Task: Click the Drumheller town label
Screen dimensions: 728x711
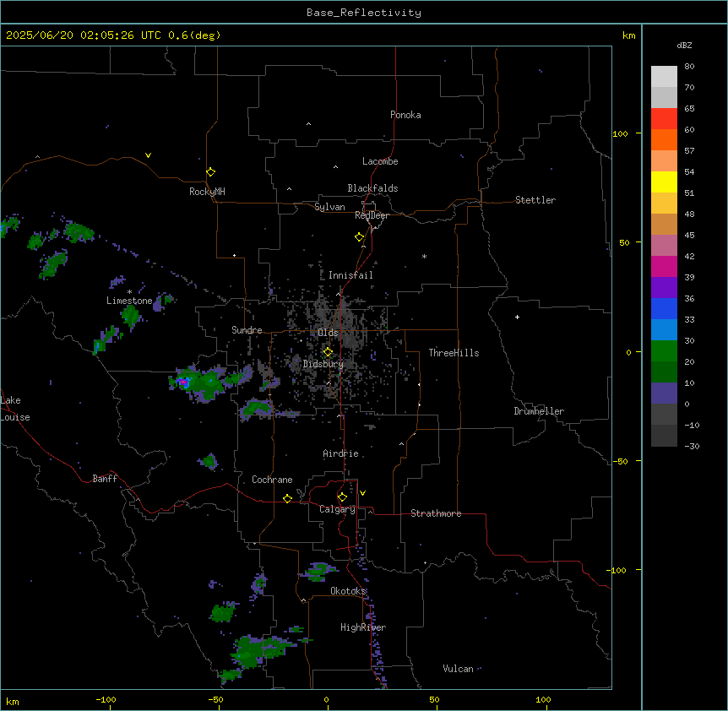Action: click(539, 411)
